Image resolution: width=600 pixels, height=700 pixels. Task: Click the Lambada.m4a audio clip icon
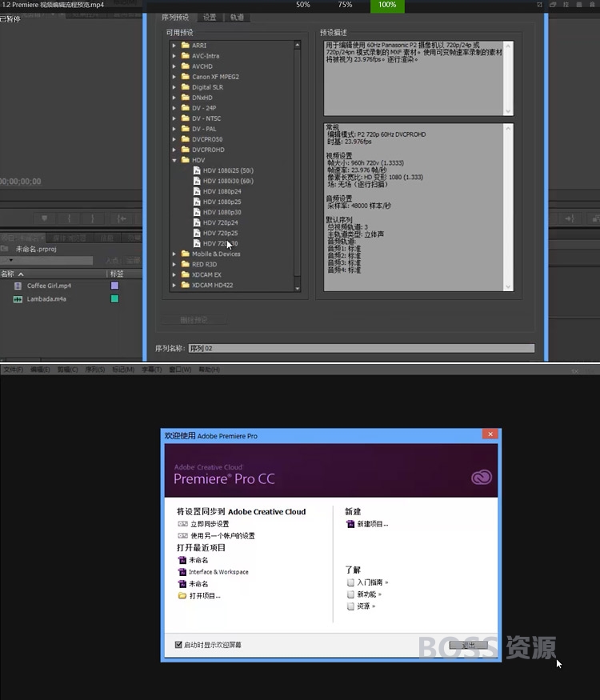tap(18, 299)
